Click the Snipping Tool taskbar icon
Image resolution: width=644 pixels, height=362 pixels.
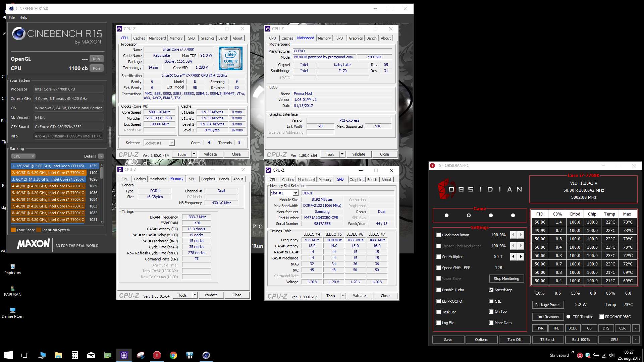coord(141,355)
